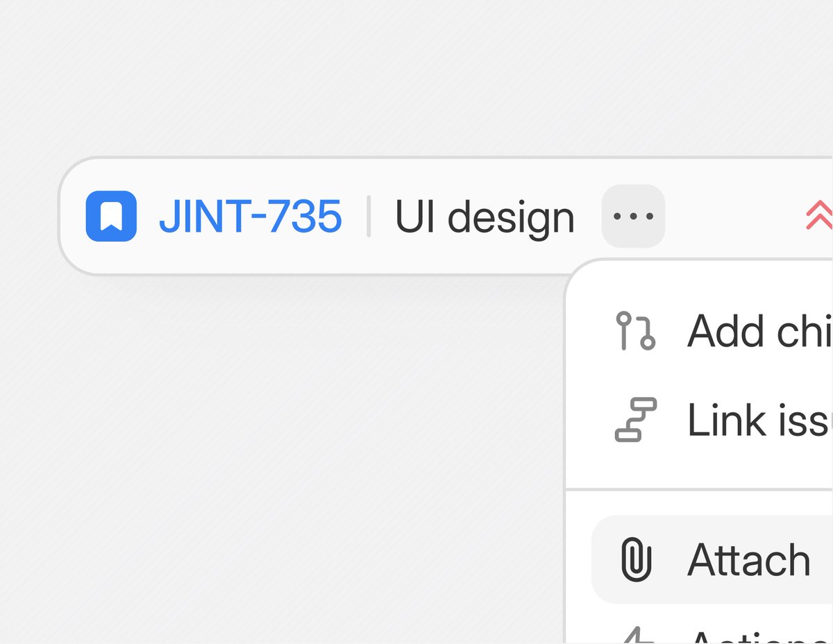Click the lightning bolt icon at menu bottom
Image resolution: width=833 pixels, height=644 pixels.
click(636, 636)
